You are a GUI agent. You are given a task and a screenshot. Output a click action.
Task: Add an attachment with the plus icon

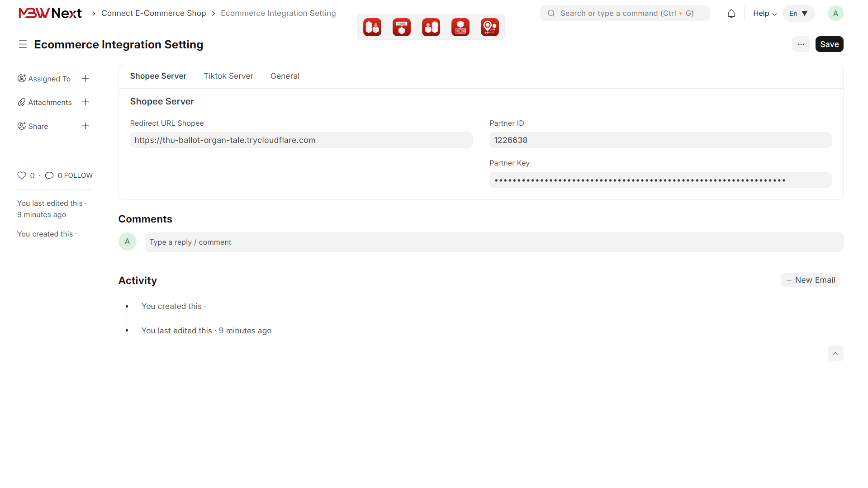[85, 102]
